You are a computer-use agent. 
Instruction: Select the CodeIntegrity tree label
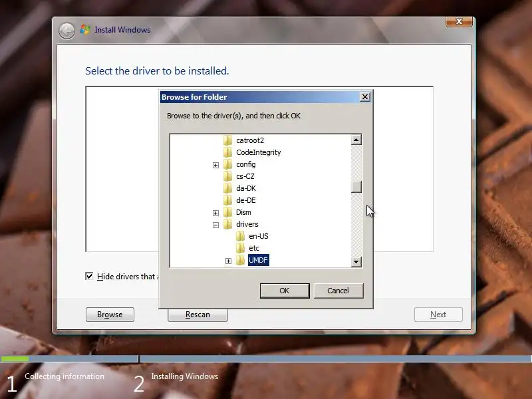tap(259, 152)
